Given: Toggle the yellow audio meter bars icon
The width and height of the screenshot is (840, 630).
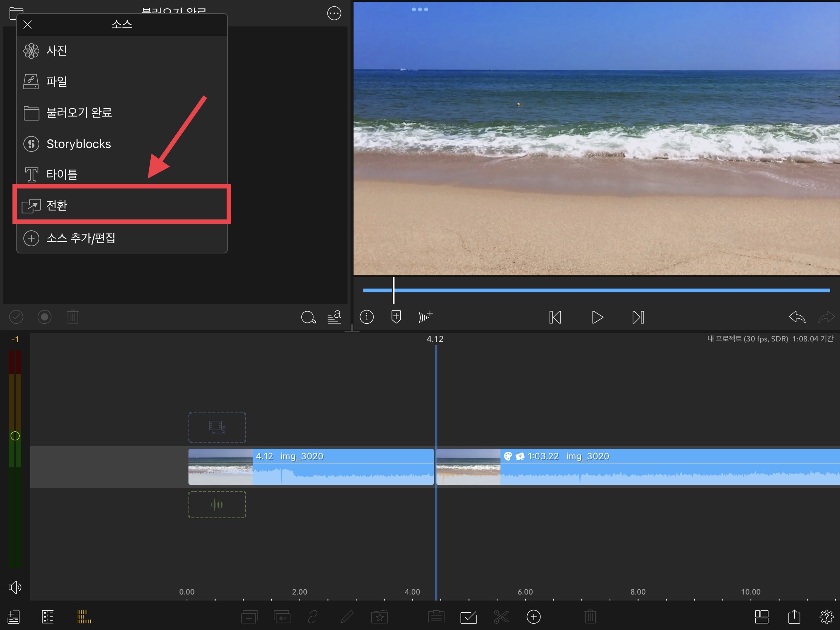Looking at the screenshot, I should point(84,617).
